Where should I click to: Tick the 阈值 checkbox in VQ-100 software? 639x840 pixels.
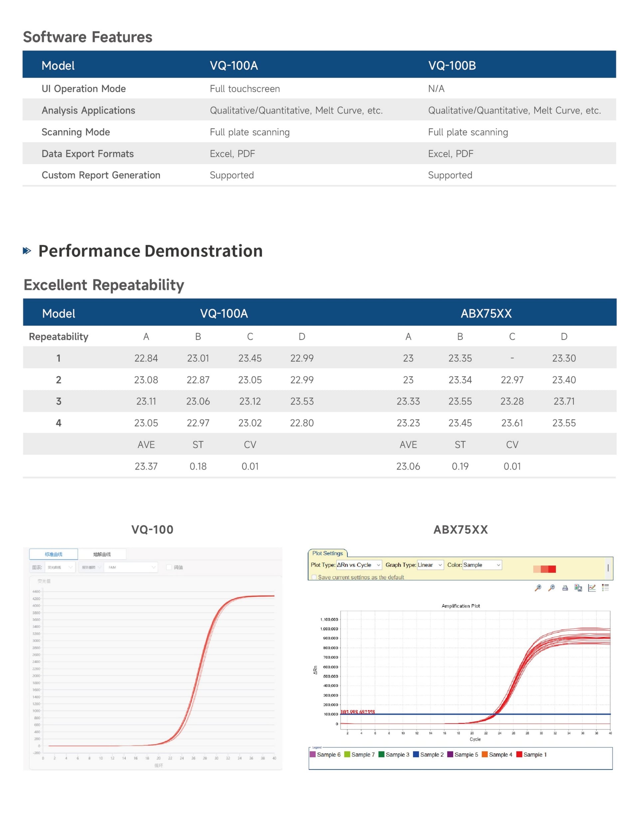point(169,567)
